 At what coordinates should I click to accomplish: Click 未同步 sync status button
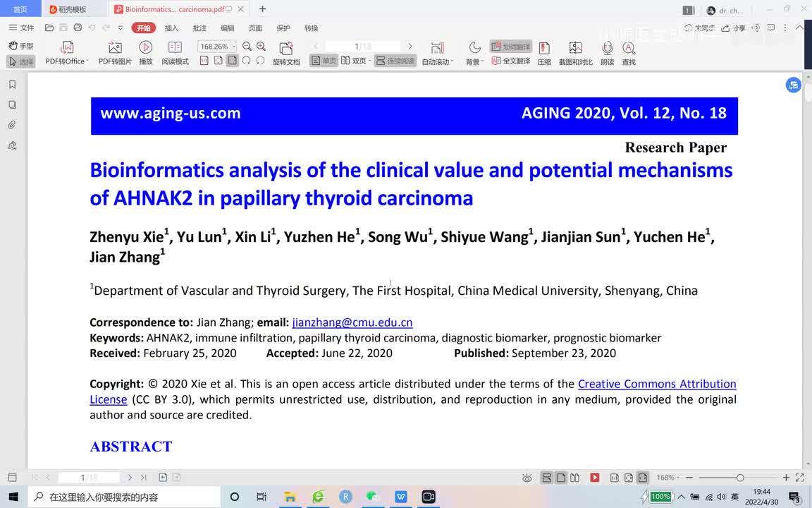click(x=699, y=28)
